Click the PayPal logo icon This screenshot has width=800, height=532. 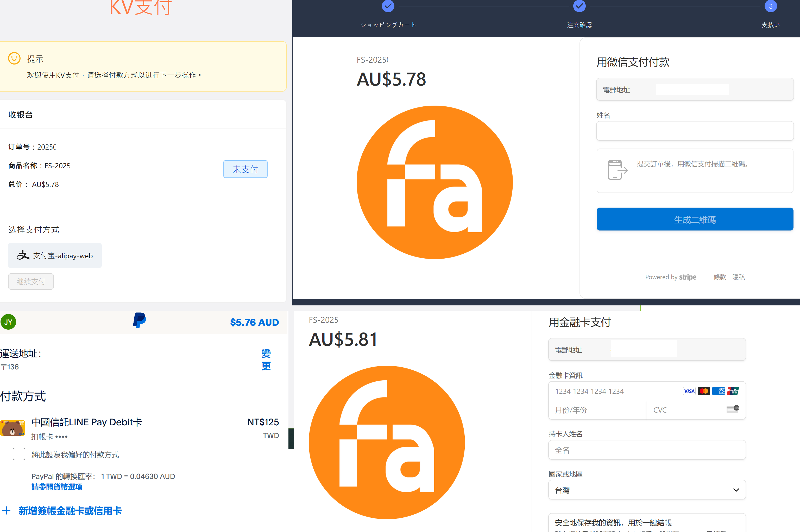[x=139, y=320]
